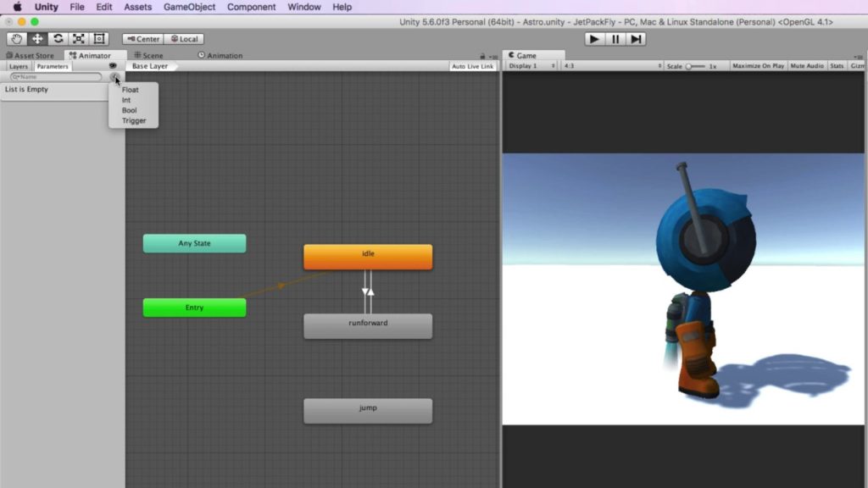Select the jump state node
868x488 pixels.
click(x=368, y=411)
